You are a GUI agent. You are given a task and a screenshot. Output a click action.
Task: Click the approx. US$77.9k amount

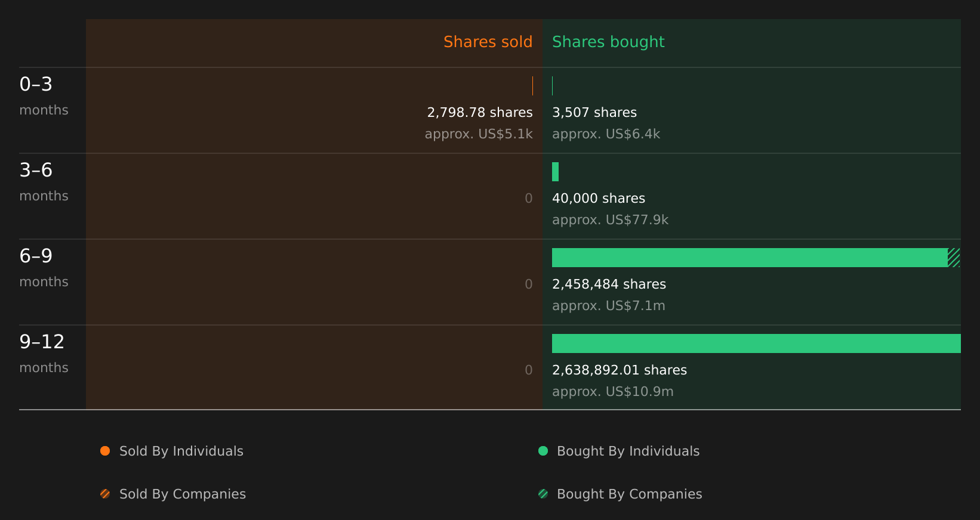click(610, 220)
